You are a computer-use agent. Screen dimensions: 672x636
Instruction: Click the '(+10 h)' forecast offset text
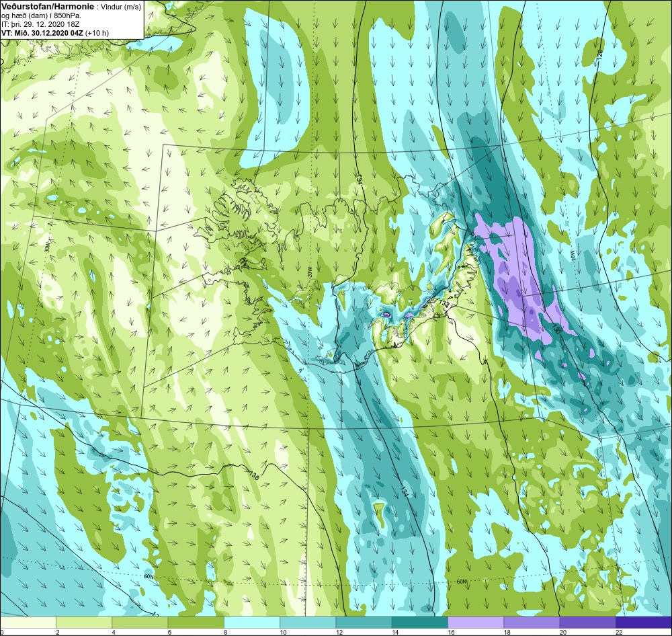[x=97, y=33]
